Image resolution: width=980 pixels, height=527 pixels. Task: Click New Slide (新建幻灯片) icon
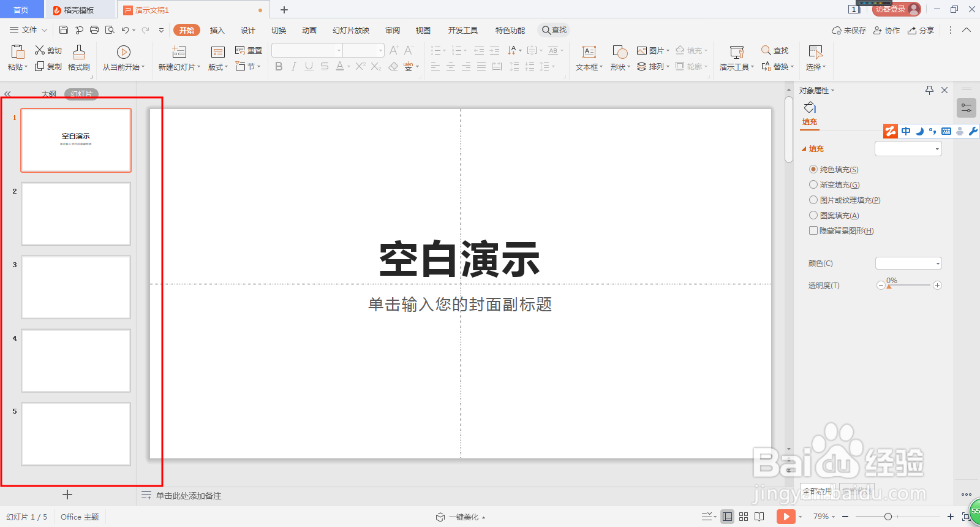click(x=179, y=52)
